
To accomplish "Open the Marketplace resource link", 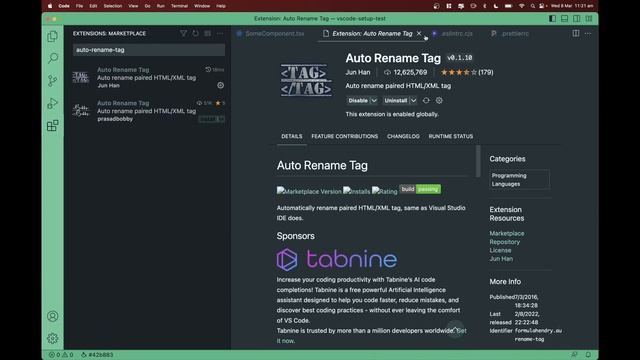I will 507,233.
